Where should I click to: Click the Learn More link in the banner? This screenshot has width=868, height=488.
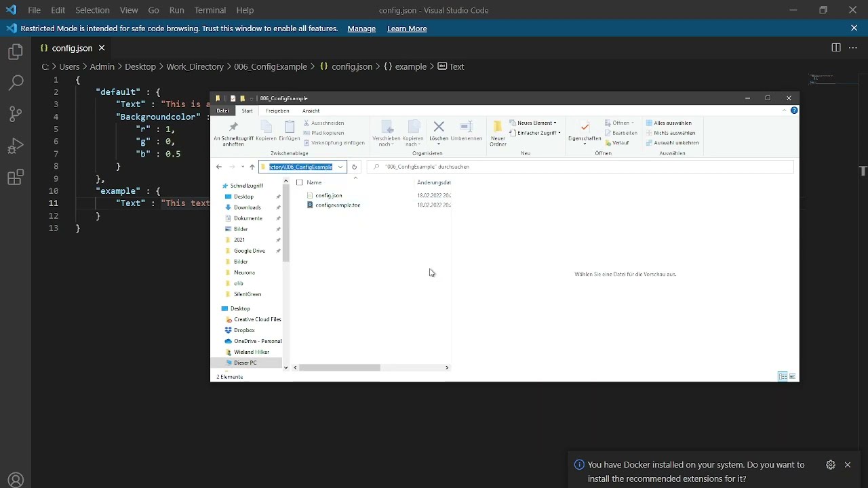(x=407, y=28)
